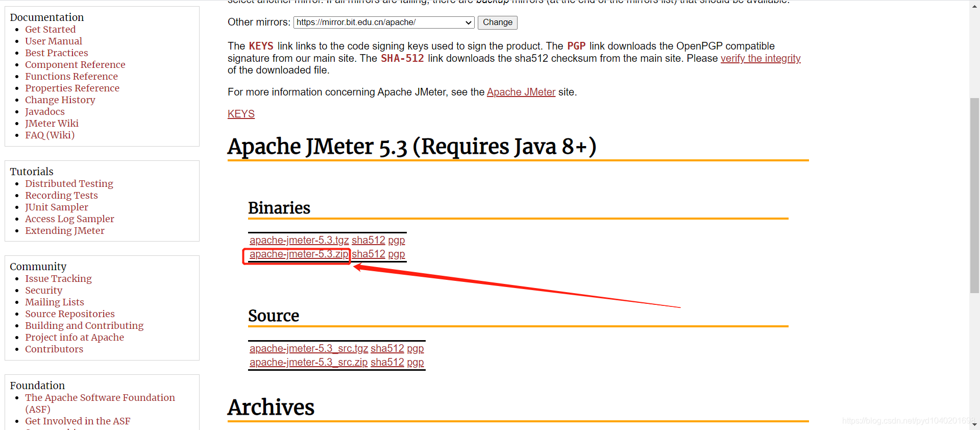The image size is (980, 430).
Task: Open the Issue Tracking link
Action: coord(59,279)
